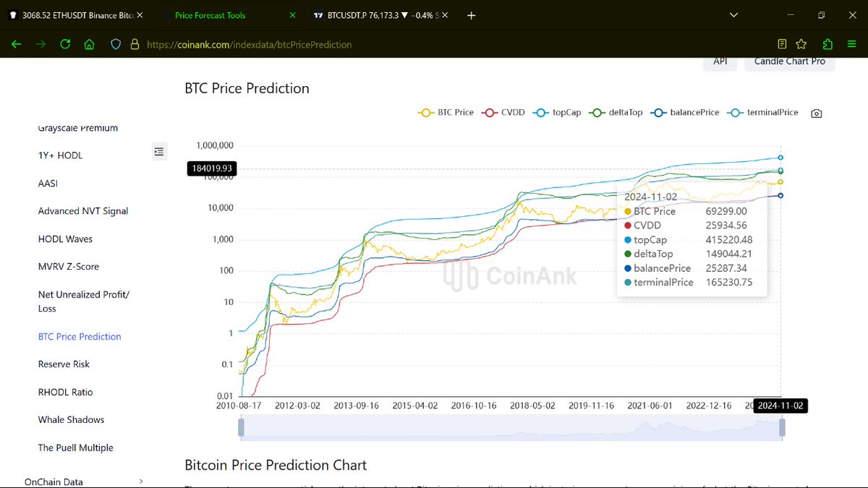Image resolution: width=868 pixels, height=488 pixels.
Task: Click the left handle of date range slider
Action: (x=242, y=427)
